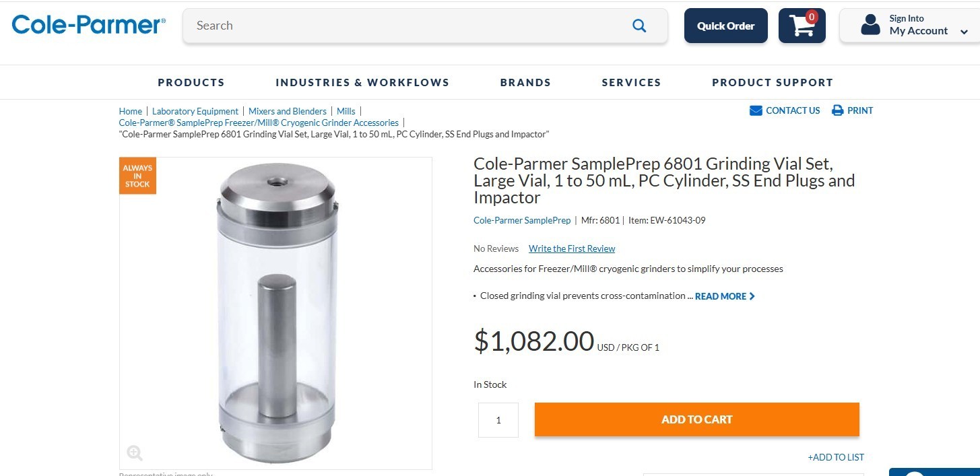Open the BRANDS menu
The height and width of the screenshot is (476, 980).
tap(525, 83)
